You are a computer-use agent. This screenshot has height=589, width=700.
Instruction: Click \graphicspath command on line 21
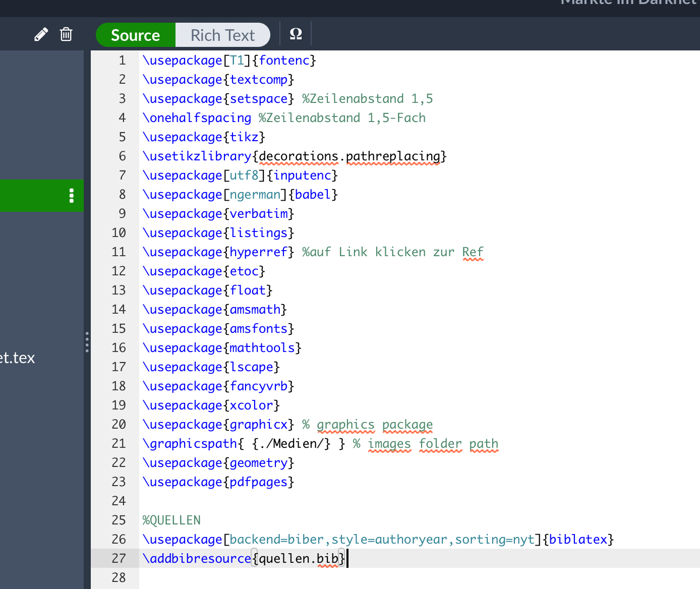click(x=190, y=444)
